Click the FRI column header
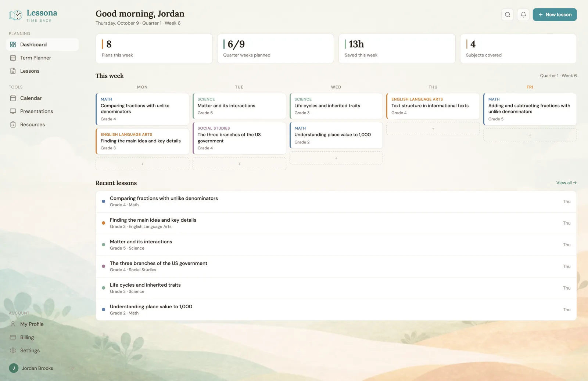 pyautogui.click(x=530, y=87)
